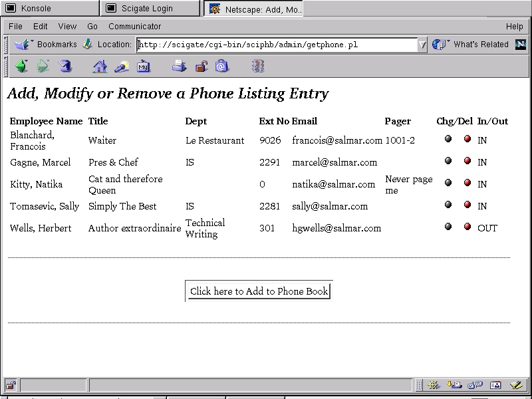Open Composer pencil icon in status bar
The height and width of the screenshot is (399, 532).
point(516,385)
